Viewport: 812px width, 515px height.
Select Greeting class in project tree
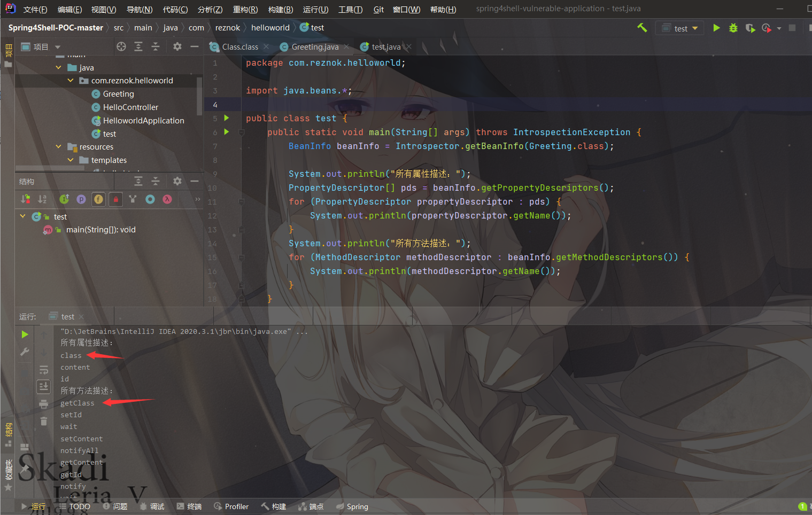click(x=118, y=94)
